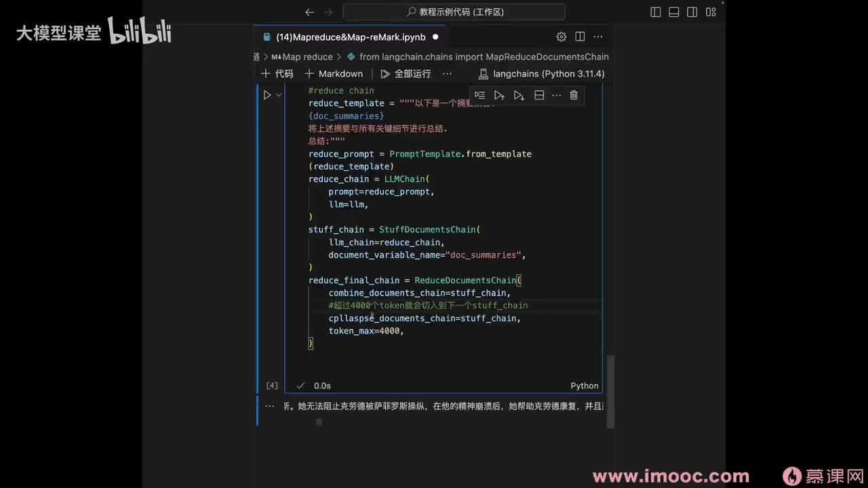Toggle the secondary side bar layout icon
This screenshot has height=488, width=868.
pyautogui.click(x=692, y=12)
